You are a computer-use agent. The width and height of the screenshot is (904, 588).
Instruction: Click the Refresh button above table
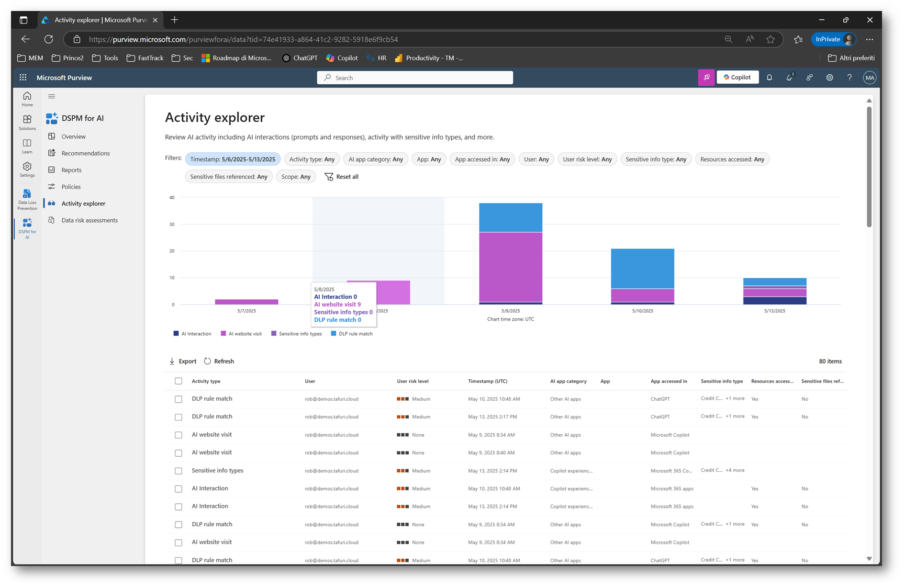[219, 361]
